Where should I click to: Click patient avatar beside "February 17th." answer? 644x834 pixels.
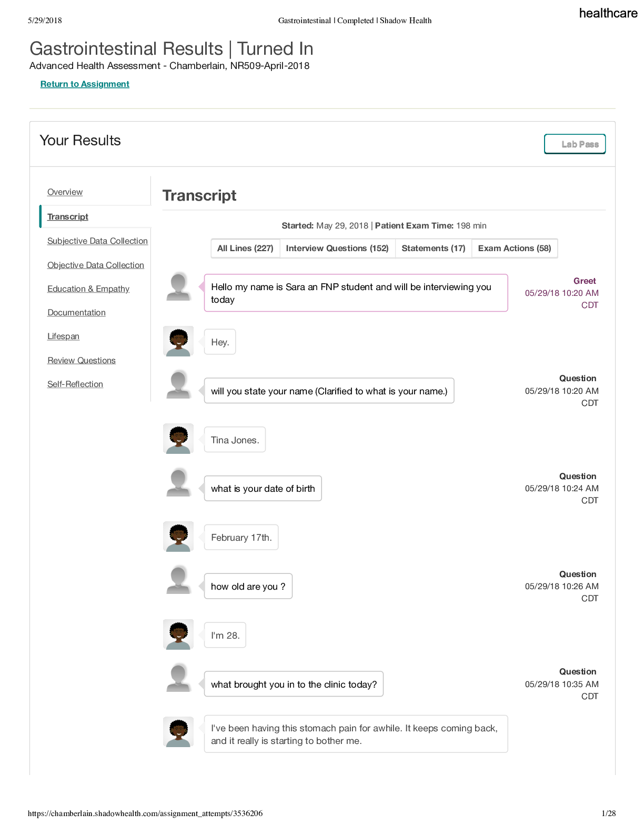click(178, 537)
